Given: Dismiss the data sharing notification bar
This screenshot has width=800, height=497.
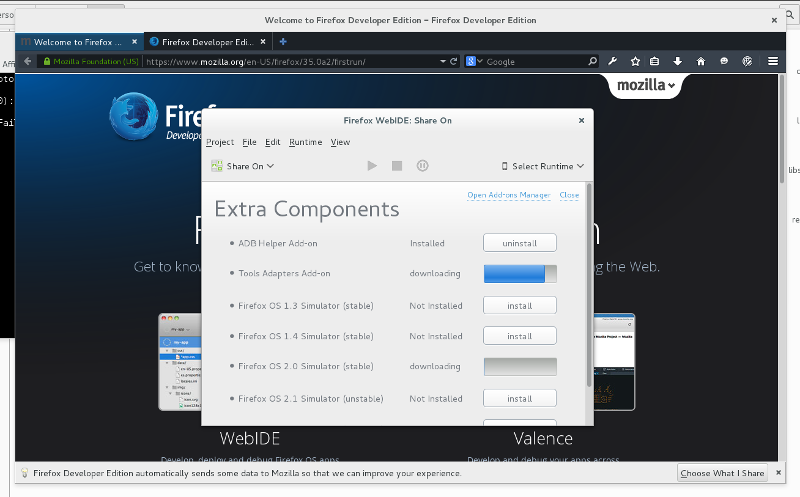Looking at the screenshot, I should pyautogui.click(x=779, y=473).
